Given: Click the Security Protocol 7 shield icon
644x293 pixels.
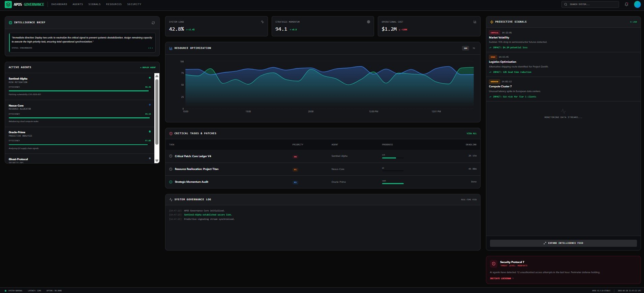Looking at the screenshot, I should click(x=494, y=264).
